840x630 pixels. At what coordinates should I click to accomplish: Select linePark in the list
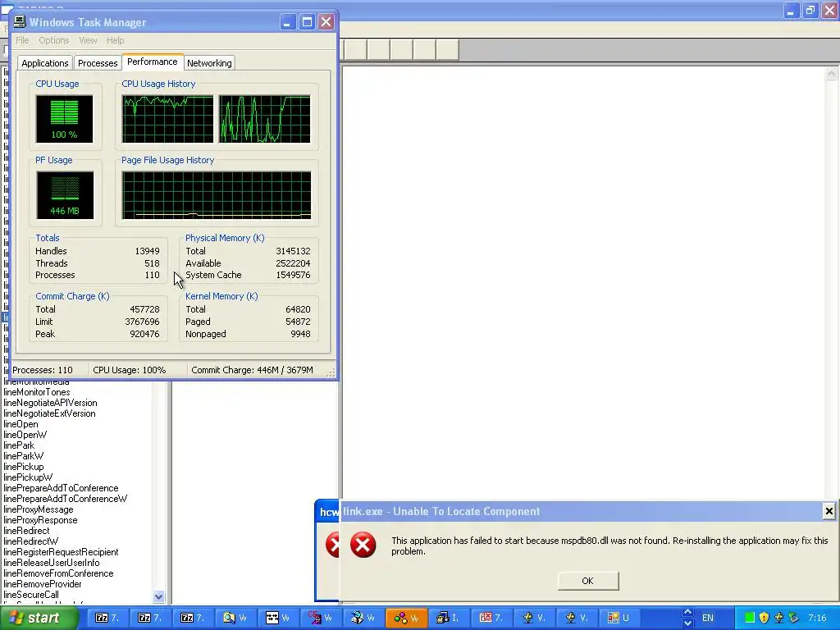coord(19,445)
